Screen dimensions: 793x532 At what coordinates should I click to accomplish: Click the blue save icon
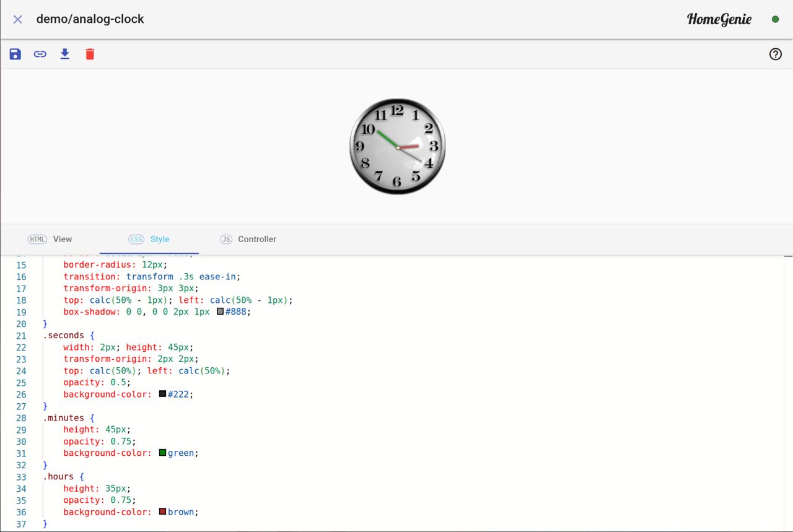point(15,54)
